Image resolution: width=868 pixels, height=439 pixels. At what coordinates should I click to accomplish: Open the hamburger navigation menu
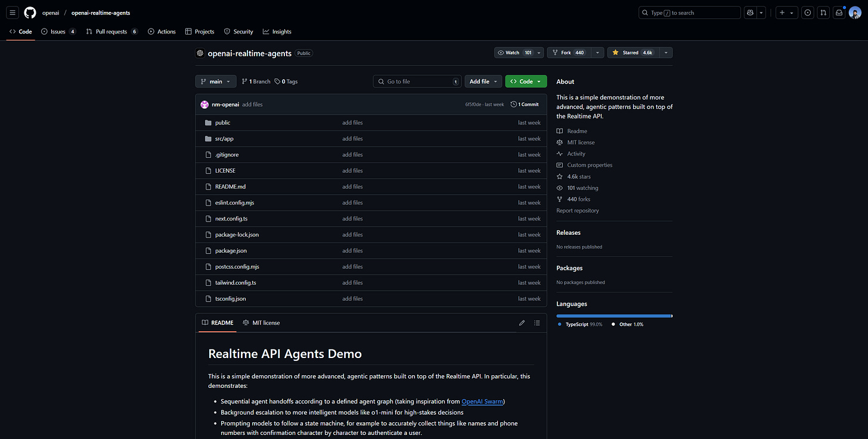tap(13, 13)
